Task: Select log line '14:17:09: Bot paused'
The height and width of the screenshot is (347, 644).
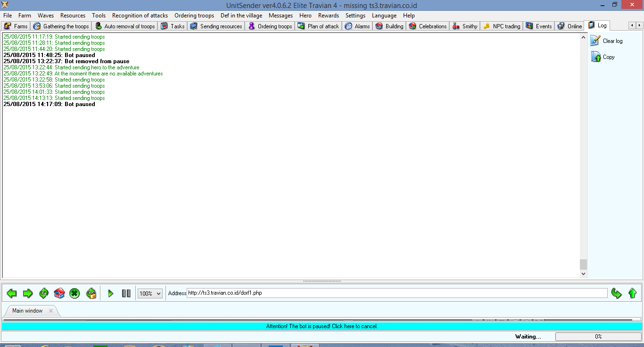Action: (x=49, y=104)
